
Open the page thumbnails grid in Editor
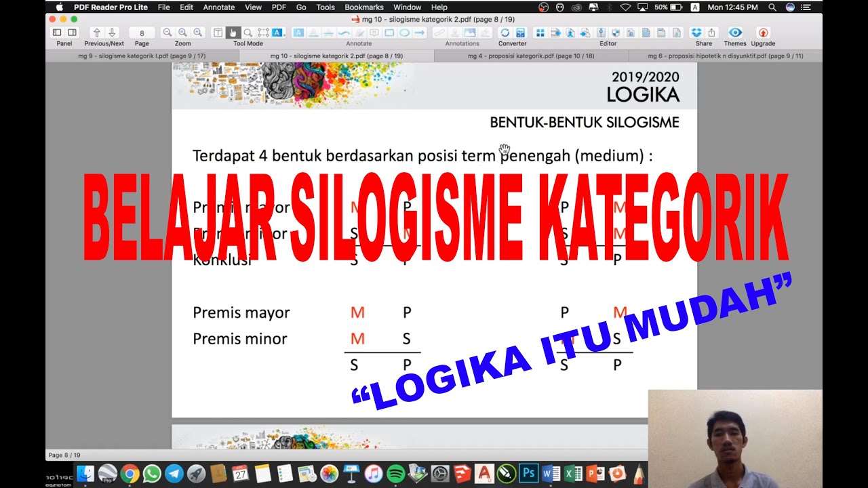click(540, 33)
